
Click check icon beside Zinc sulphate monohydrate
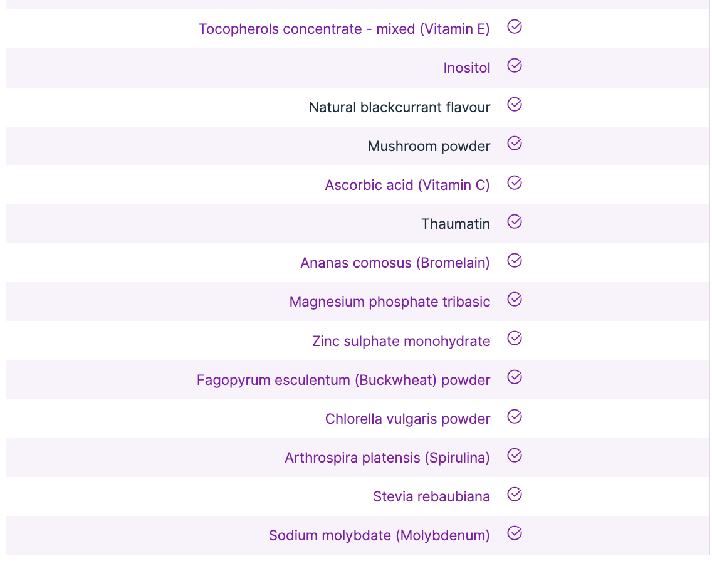pos(515,339)
